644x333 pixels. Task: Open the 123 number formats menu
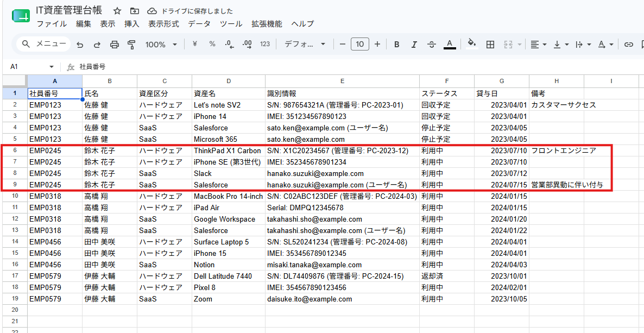tap(265, 44)
